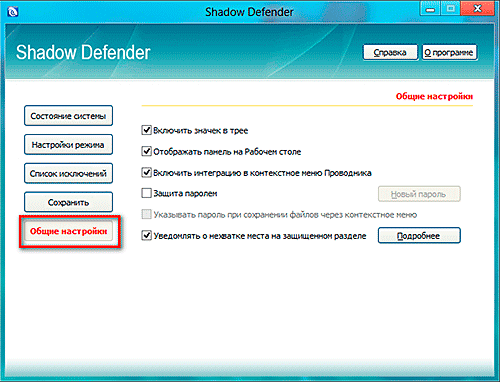Uncheck Explorer context menu integration option
The height and width of the screenshot is (382, 500).
[146, 172]
